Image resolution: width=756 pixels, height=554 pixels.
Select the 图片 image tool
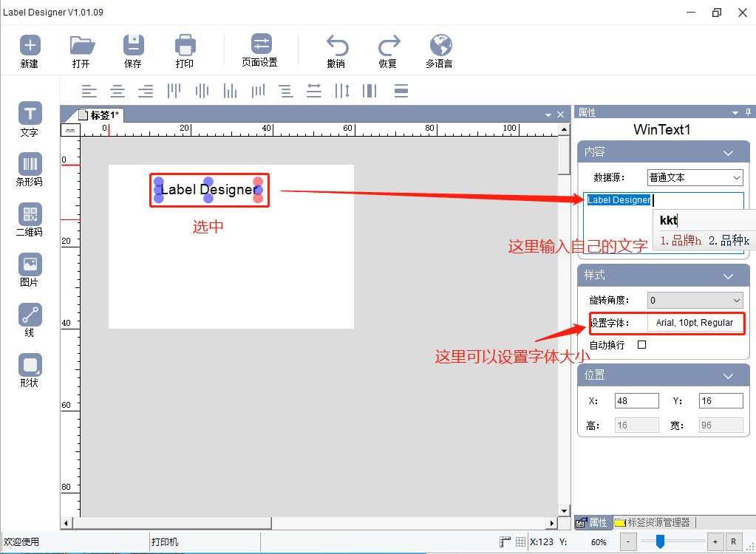(x=30, y=270)
